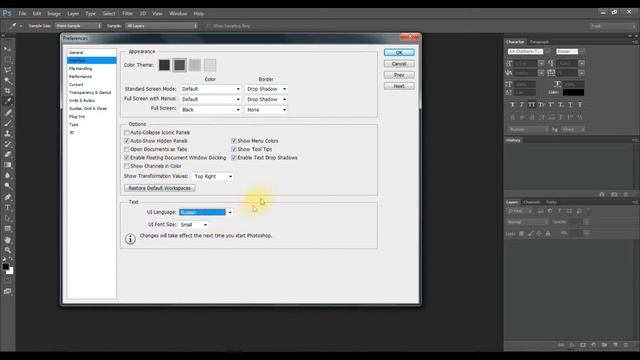Toggle Show Sampling Ring checkbox in options bar
This screenshot has width=640, height=360.
209,26
